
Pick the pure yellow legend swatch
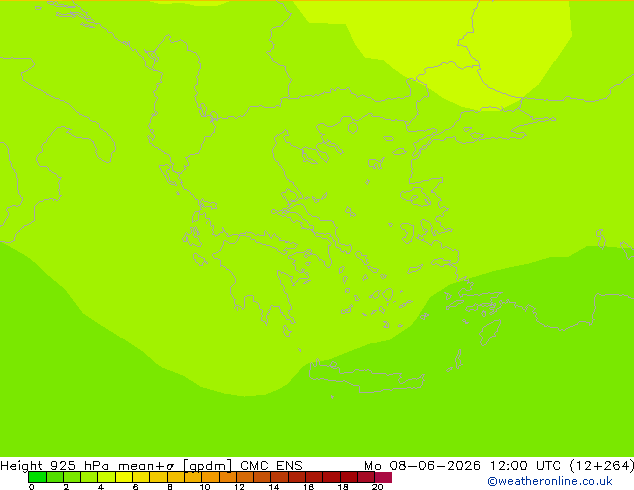point(124,477)
